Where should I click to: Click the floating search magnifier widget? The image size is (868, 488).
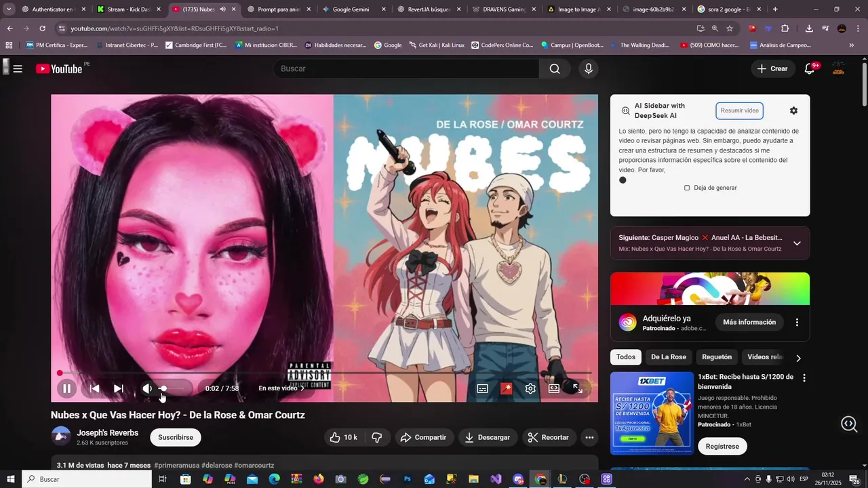coord(849,424)
